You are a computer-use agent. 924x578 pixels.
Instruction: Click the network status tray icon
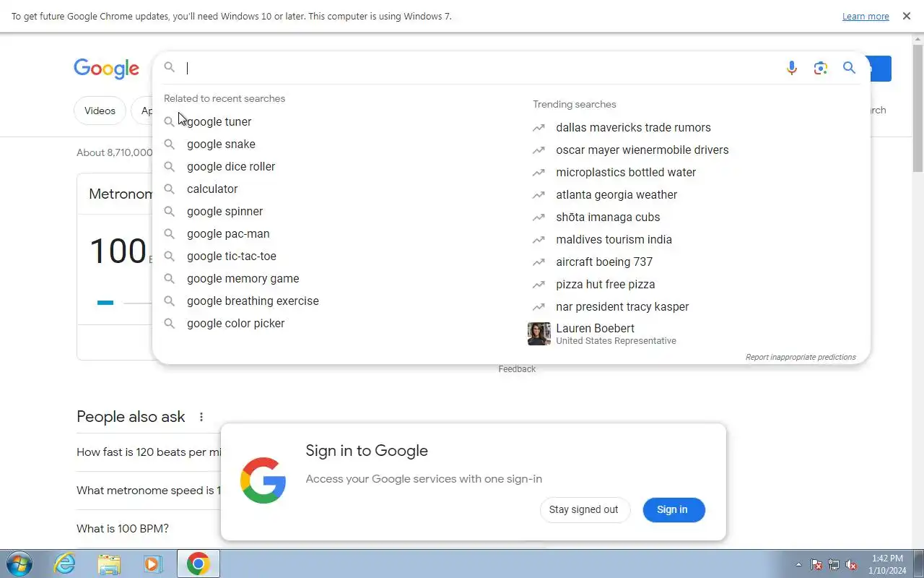pyautogui.click(x=834, y=565)
